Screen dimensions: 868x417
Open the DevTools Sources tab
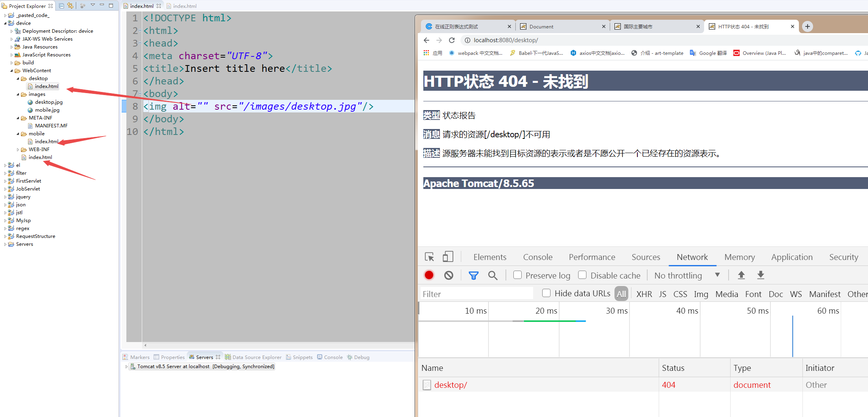(646, 257)
